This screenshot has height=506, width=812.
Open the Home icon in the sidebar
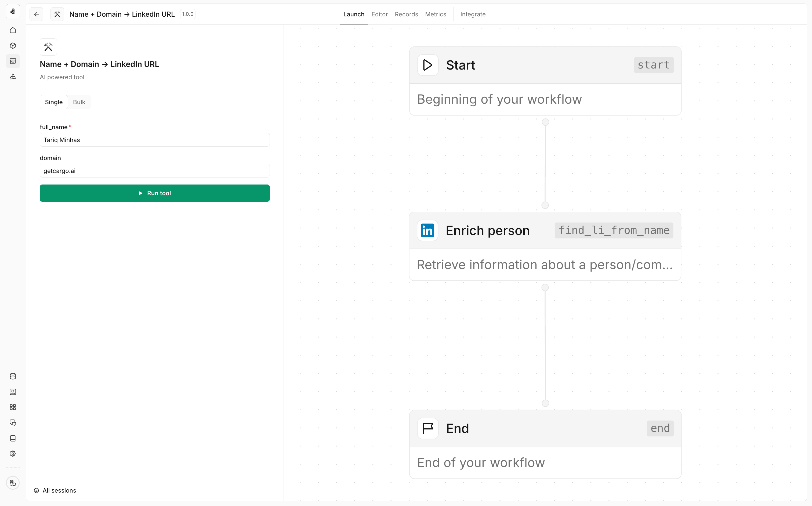tap(13, 30)
